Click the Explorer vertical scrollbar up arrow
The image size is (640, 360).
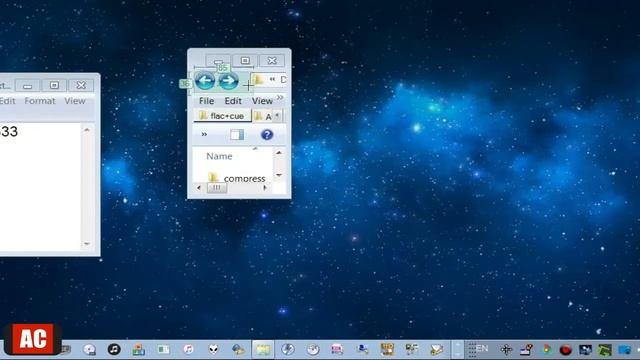(279, 153)
